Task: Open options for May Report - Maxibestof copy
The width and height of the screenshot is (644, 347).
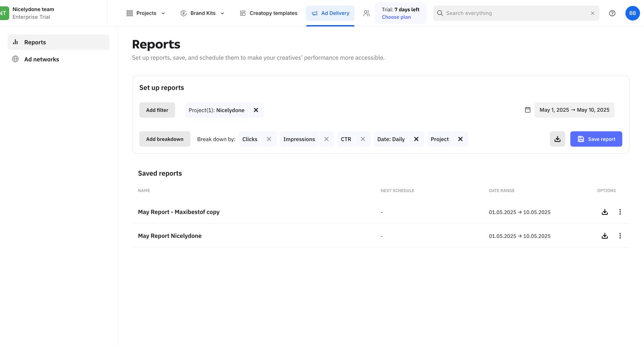Action: (620, 212)
